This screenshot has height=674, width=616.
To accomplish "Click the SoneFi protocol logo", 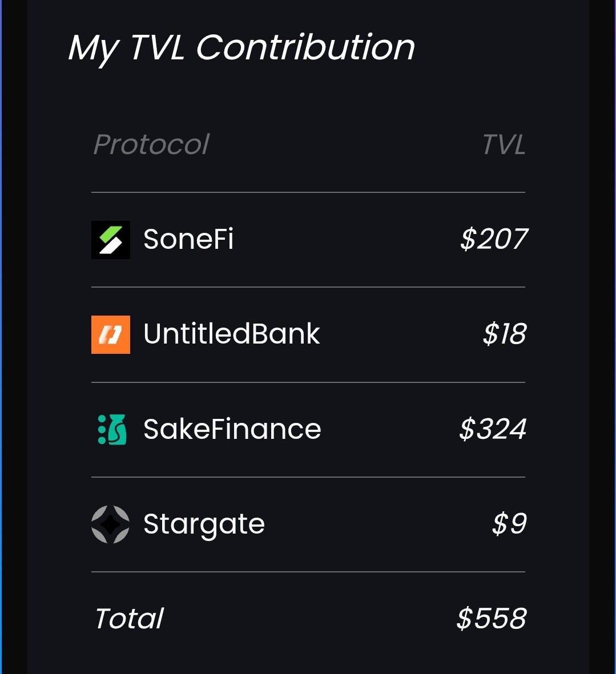I will [110, 240].
